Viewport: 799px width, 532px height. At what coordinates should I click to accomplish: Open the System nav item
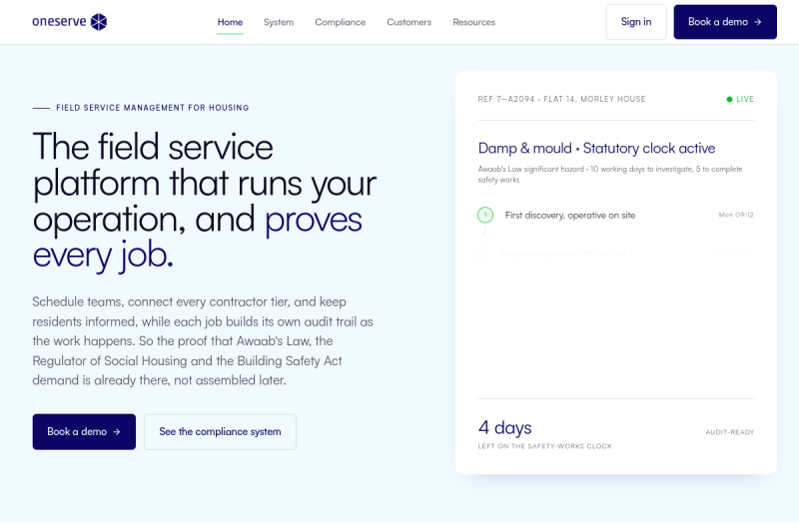tap(279, 22)
